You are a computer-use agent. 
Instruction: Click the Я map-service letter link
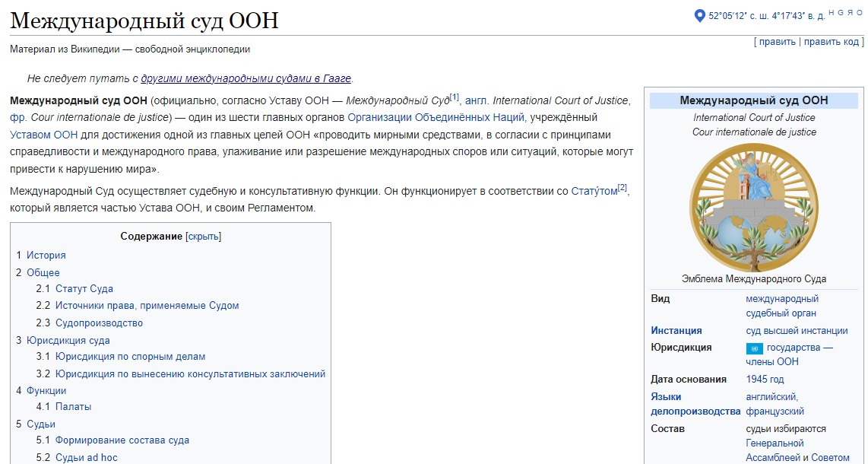[x=850, y=13]
